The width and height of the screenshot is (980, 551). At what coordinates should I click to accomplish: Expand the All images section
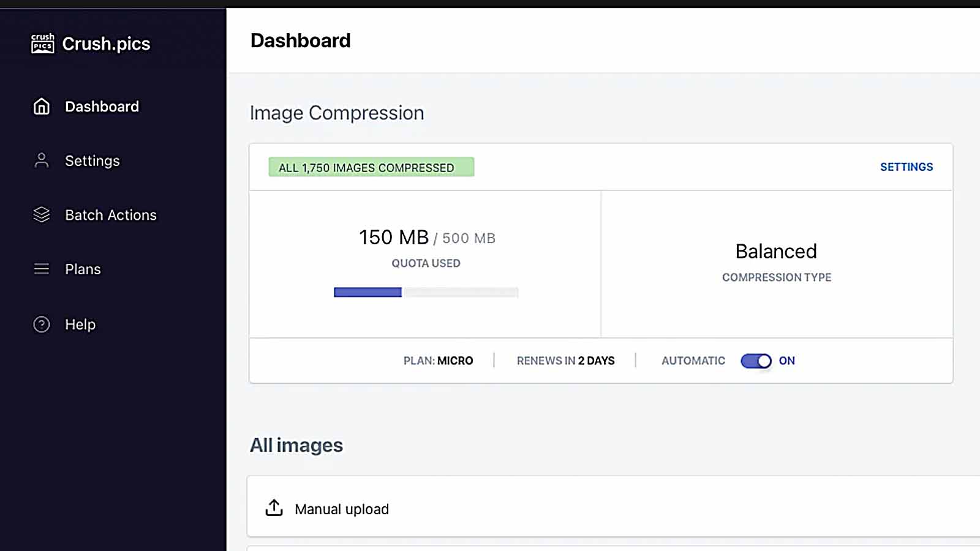(x=296, y=445)
